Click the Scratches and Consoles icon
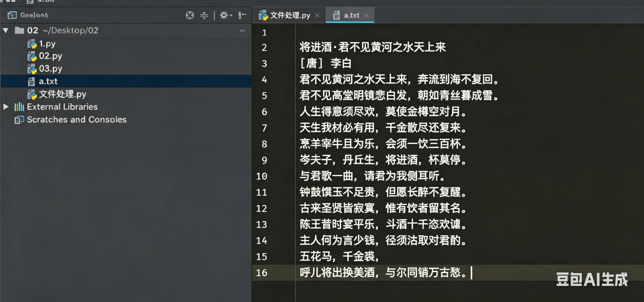This screenshot has width=644, height=302. (x=19, y=120)
